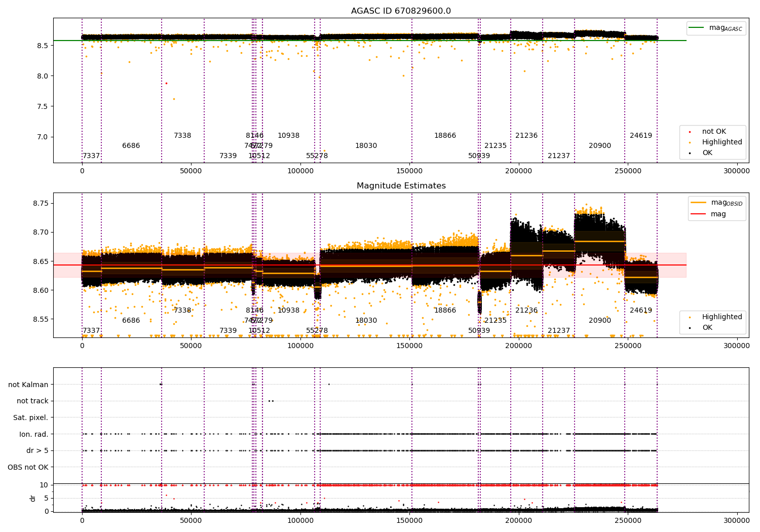Click the green line sample in mag AGASC legend
The image size is (760, 532).
click(697, 28)
